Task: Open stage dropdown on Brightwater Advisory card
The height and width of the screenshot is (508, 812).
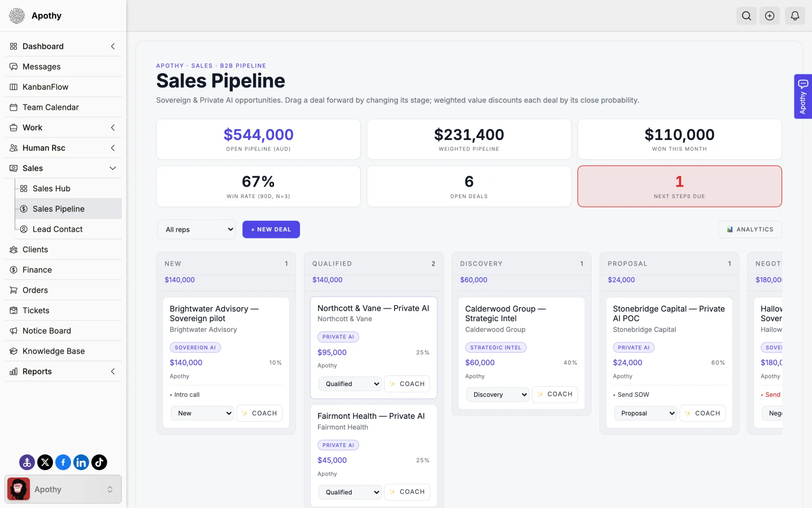Action: coord(203,413)
